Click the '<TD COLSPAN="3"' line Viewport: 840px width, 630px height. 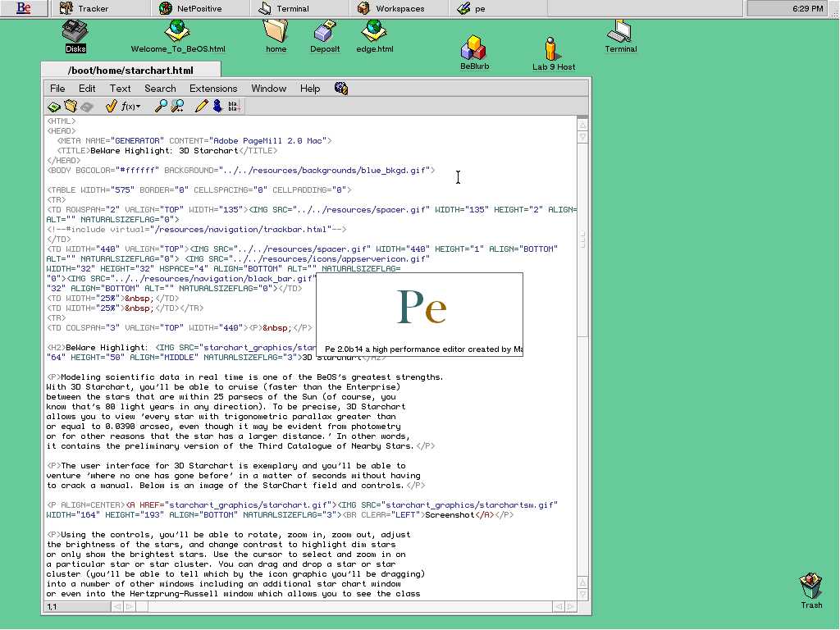click(180, 328)
